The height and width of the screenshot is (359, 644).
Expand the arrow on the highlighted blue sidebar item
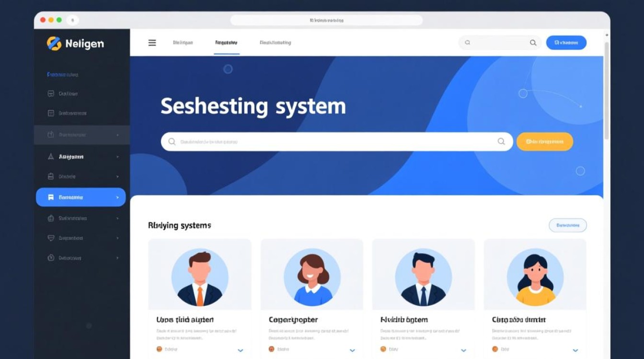(117, 197)
